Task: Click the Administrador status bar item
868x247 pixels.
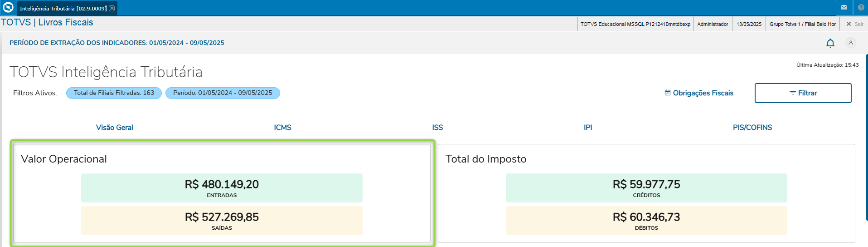Action: (x=713, y=24)
